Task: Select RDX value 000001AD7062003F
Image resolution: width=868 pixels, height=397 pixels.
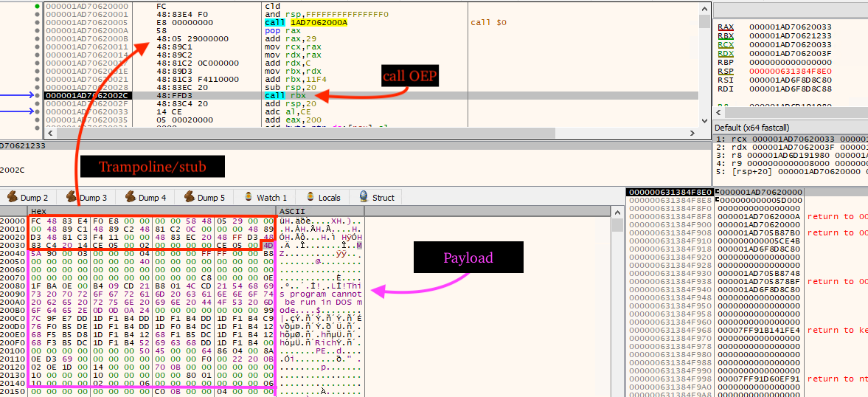Action: pyautogui.click(x=790, y=54)
